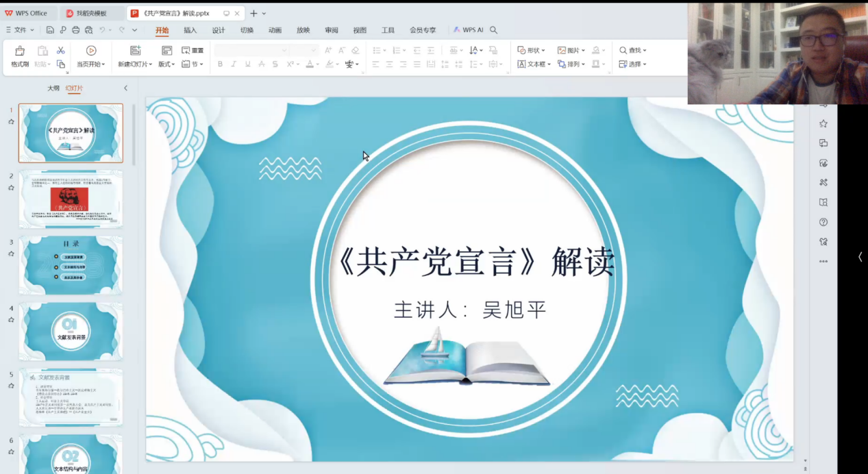Image resolution: width=868 pixels, height=474 pixels.
Task: Open the Shapes (形状) dropdown
Action: pyautogui.click(x=532, y=51)
